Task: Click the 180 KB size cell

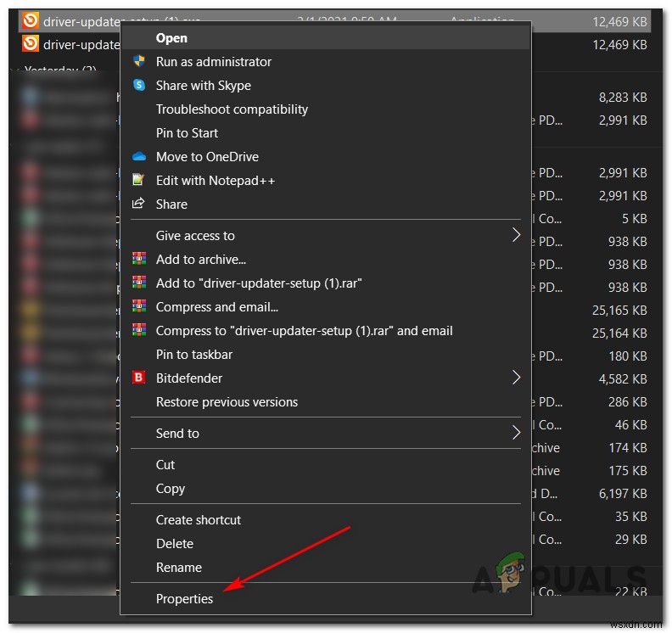Action: [x=628, y=356]
